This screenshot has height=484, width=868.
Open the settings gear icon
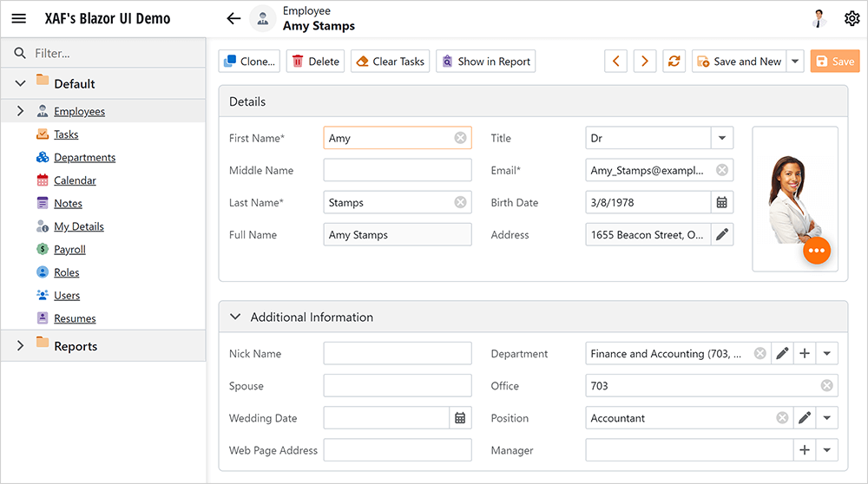tap(852, 18)
